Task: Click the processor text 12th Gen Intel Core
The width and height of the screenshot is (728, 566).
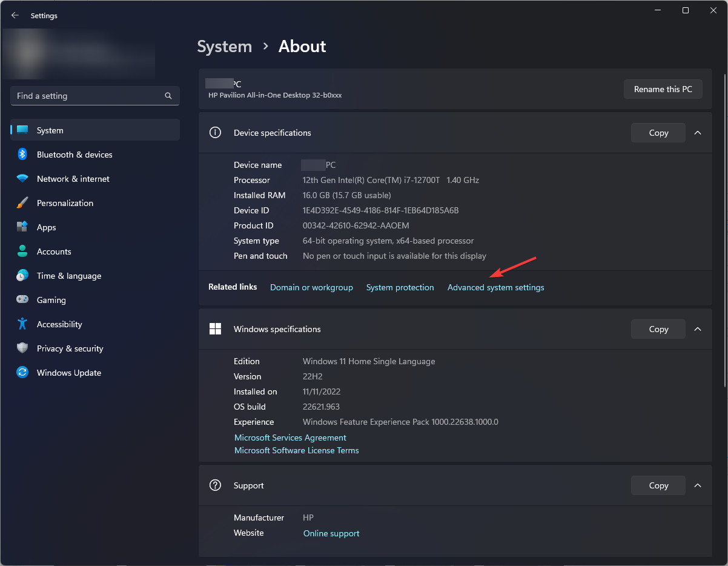Action: [391, 180]
